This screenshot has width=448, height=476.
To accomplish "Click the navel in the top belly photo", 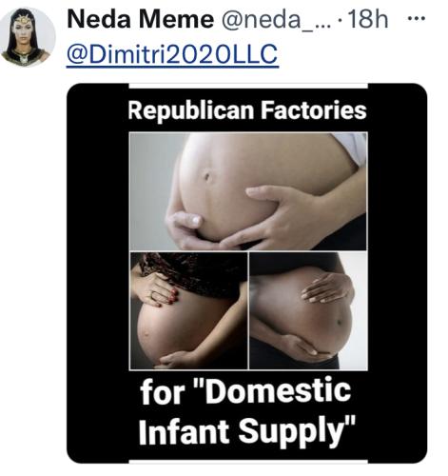I will click(207, 175).
